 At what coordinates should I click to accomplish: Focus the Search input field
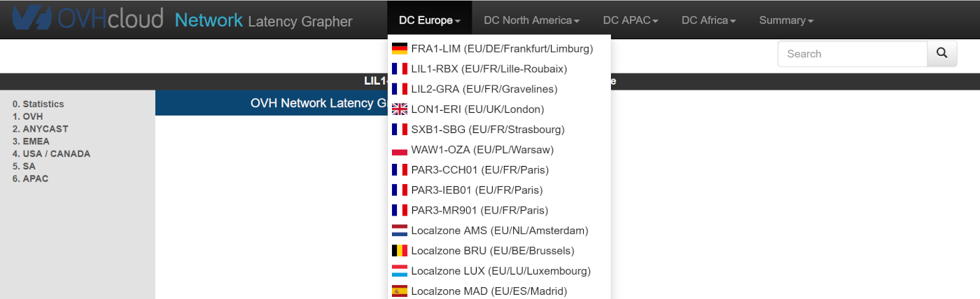pyautogui.click(x=853, y=53)
